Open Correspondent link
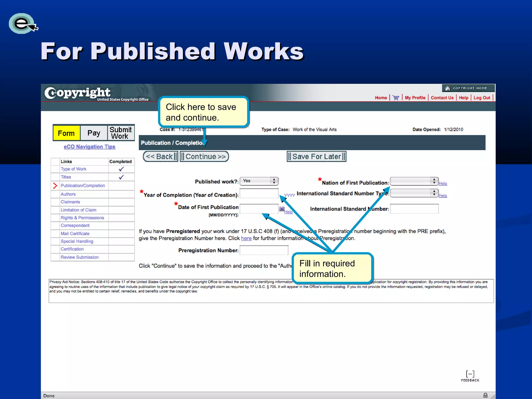The width and height of the screenshot is (532, 399). [75, 225]
